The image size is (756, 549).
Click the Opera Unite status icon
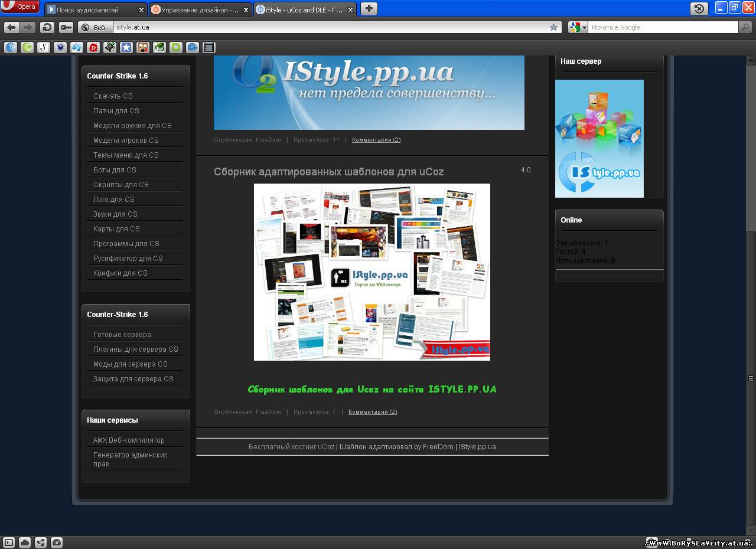41,542
